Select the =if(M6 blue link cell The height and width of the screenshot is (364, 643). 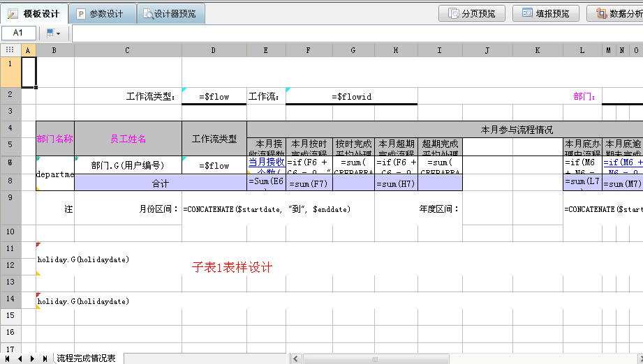(623, 165)
